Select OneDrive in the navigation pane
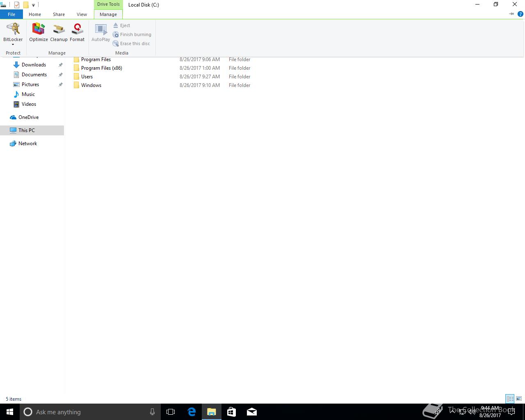The height and width of the screenshot is (420, 525). [28, 117]
